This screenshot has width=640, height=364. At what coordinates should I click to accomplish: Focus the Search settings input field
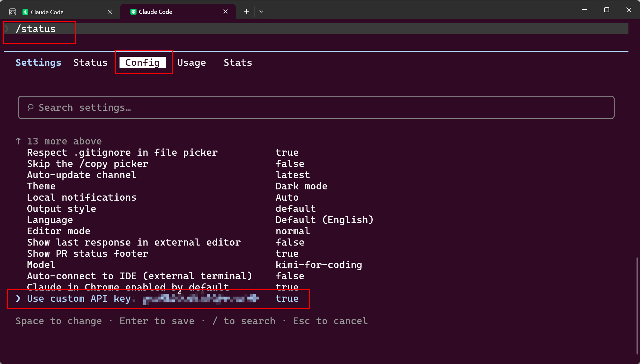316,108
